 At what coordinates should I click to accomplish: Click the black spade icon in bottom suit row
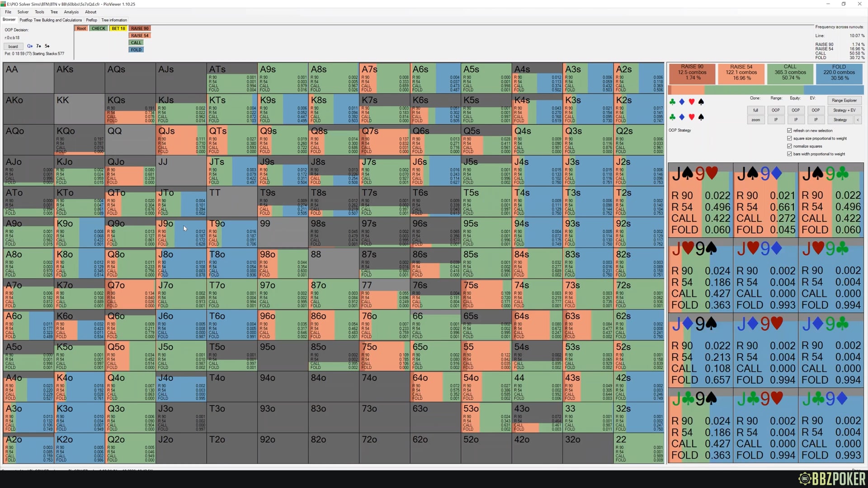point(701,117)
